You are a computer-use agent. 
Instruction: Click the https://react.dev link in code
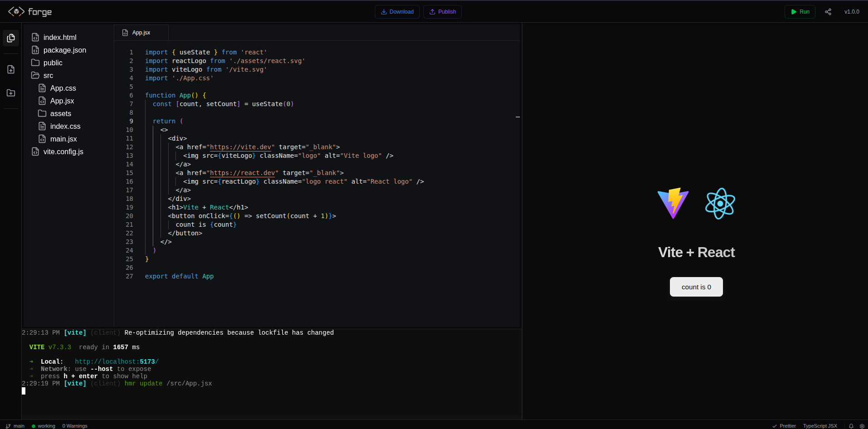[242, 173]
